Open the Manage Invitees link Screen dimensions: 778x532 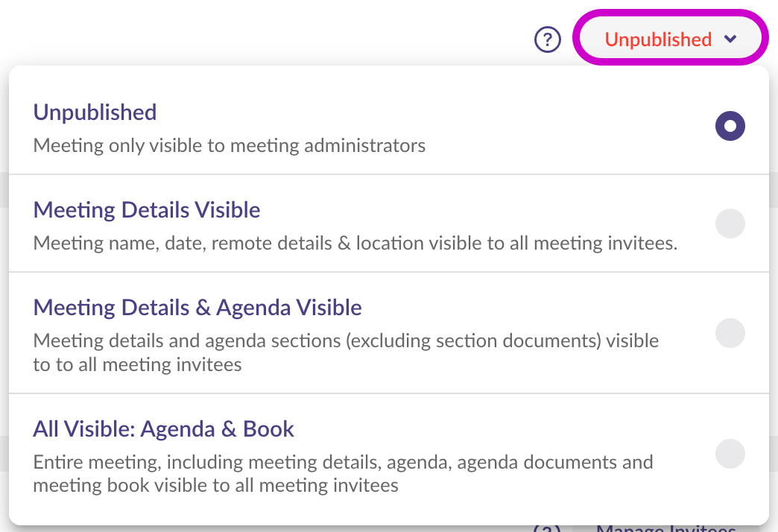665,528
